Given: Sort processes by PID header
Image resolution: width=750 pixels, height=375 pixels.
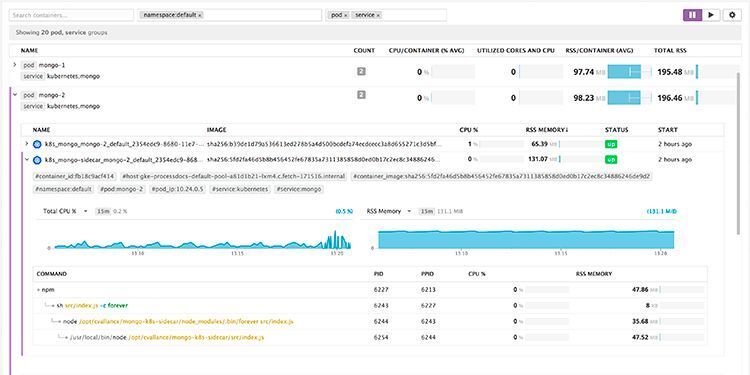Looking at the screenshot, I should pos(378,274).
